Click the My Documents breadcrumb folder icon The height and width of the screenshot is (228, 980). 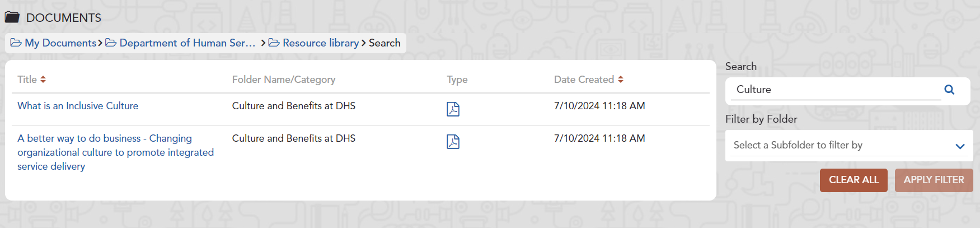(16, 43)
